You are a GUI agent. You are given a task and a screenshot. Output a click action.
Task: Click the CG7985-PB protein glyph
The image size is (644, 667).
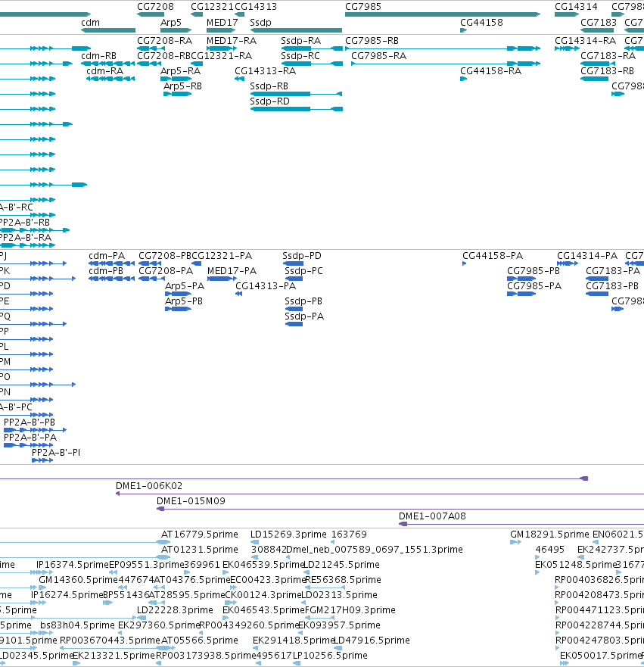click(x=521, y=279)
